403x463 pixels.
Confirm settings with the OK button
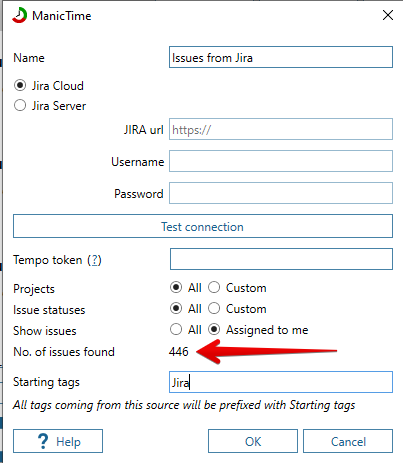(253, 441)
